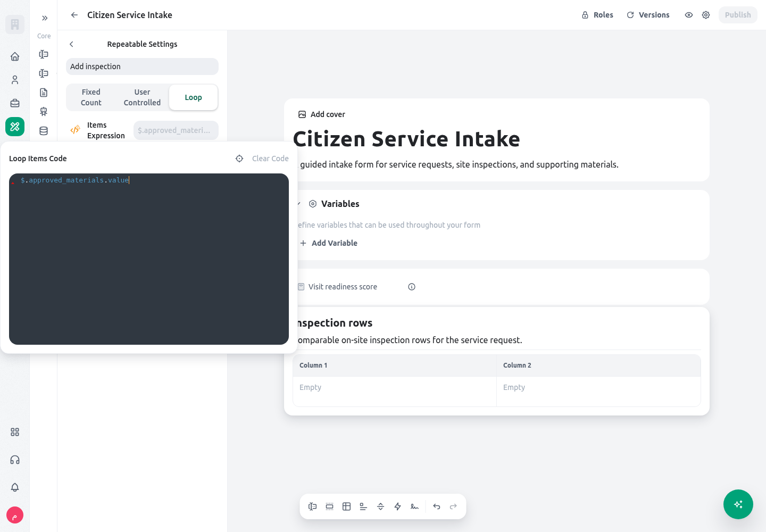Focus the Loop Items Code editor
This screenshot has height=532, width=766.
point(149,259)
